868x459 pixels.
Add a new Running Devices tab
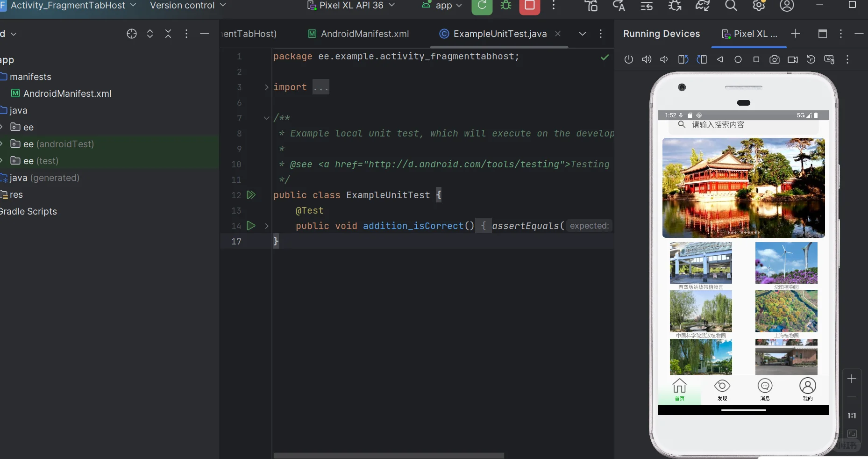coord(796,34)
